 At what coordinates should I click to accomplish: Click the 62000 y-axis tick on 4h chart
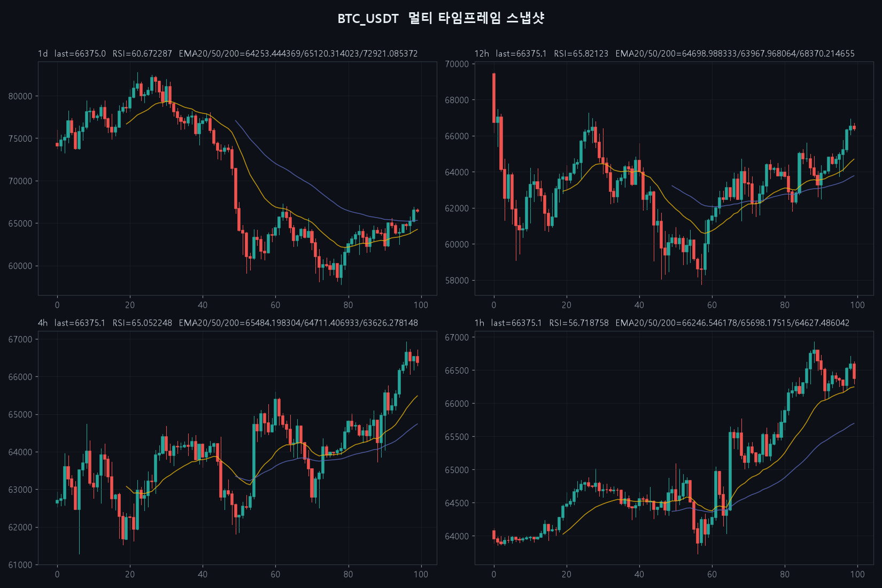pyautogui.click(x=20, y=527)
